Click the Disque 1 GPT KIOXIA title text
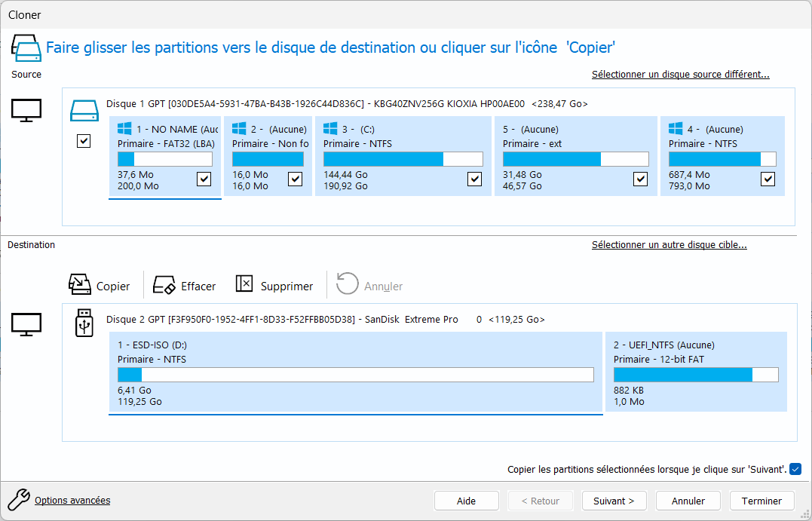The image size is (812, 521). pos(347,103)
